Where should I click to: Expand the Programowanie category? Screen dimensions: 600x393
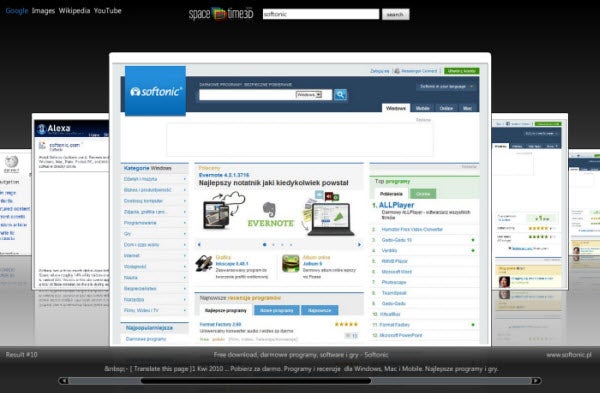click(x=155, y=223)
